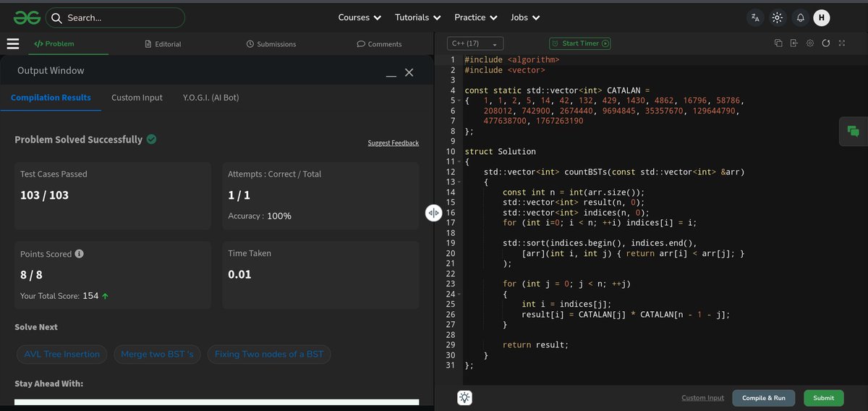Collapse code fold at line 5

(x=458, y=101)
